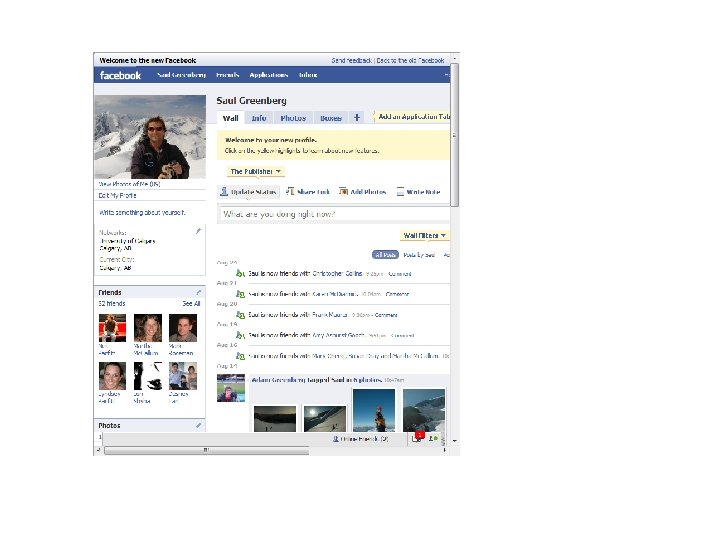720x540 pixels.
Task: Click friend icon beside Christopher Collins story
Action: [240, 273]
